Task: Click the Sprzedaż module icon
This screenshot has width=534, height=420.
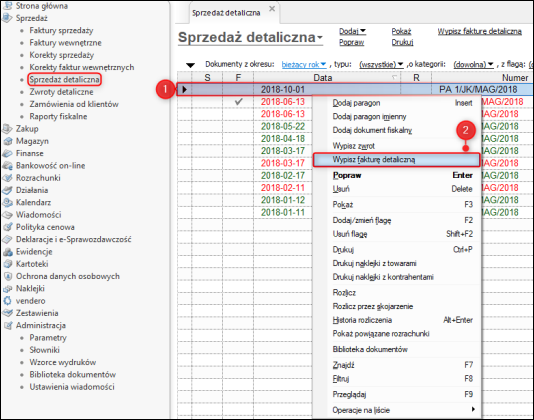Action: [7, 18]
